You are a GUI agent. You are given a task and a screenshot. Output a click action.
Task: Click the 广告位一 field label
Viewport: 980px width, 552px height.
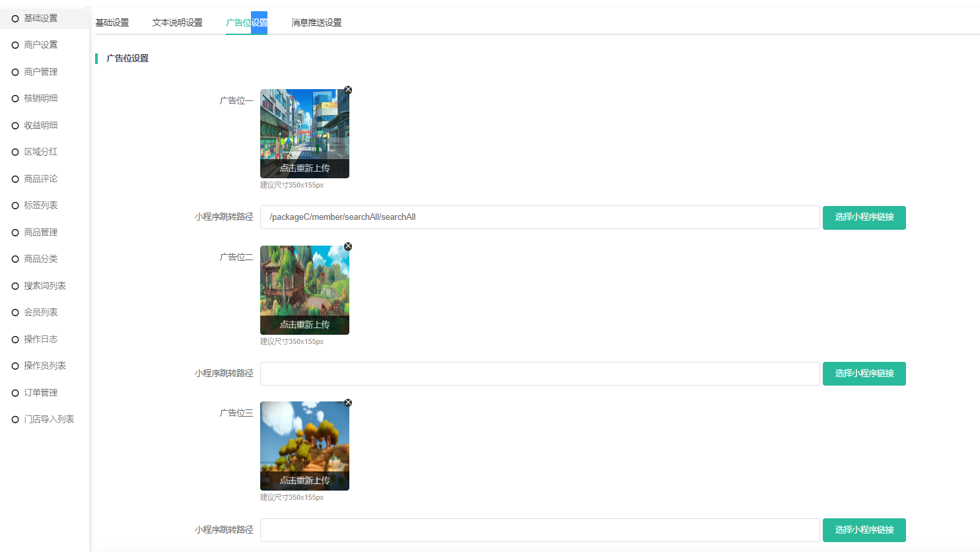tap(236, 101)
